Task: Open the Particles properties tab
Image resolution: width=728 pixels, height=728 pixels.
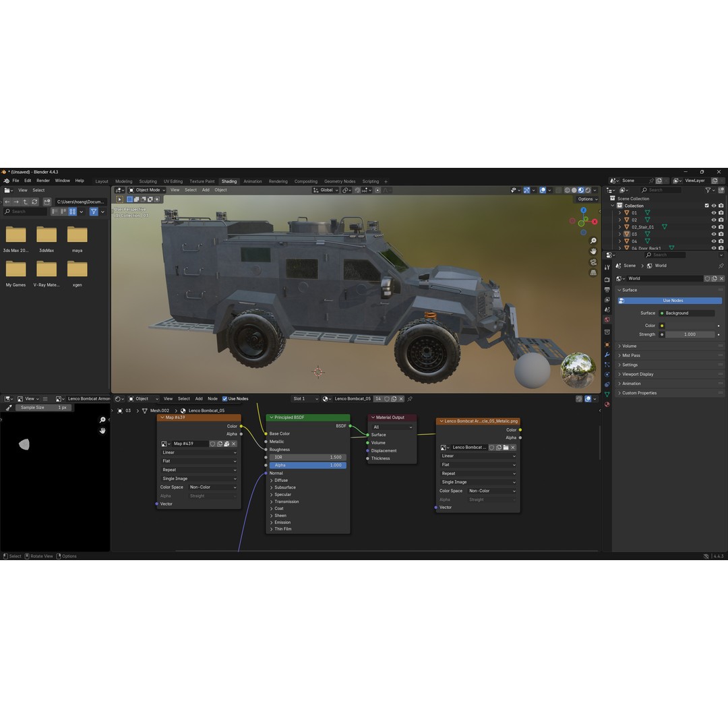Action: 607,365
